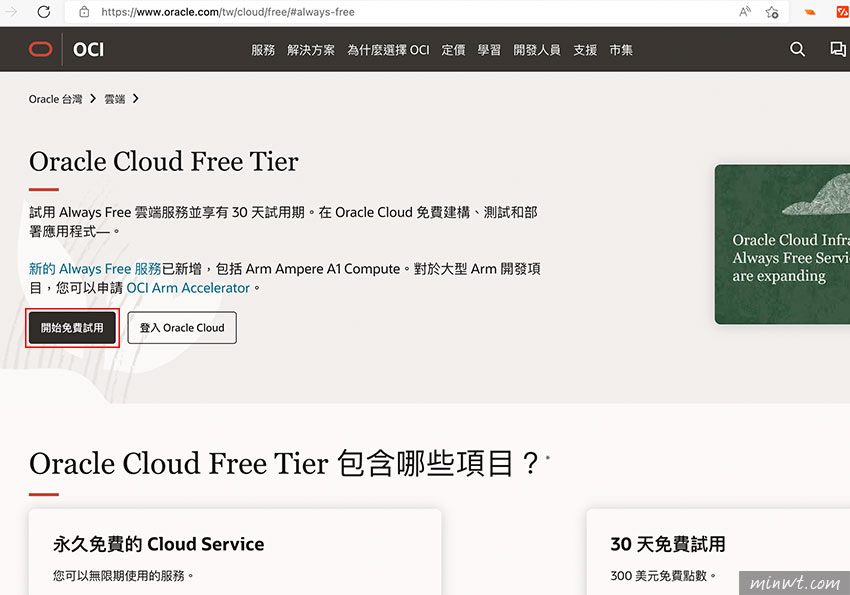This screenshot has height=595, width=850.
Task: Click the browser refresh icon
Action: pyautogui.click(x=44, y=12)
